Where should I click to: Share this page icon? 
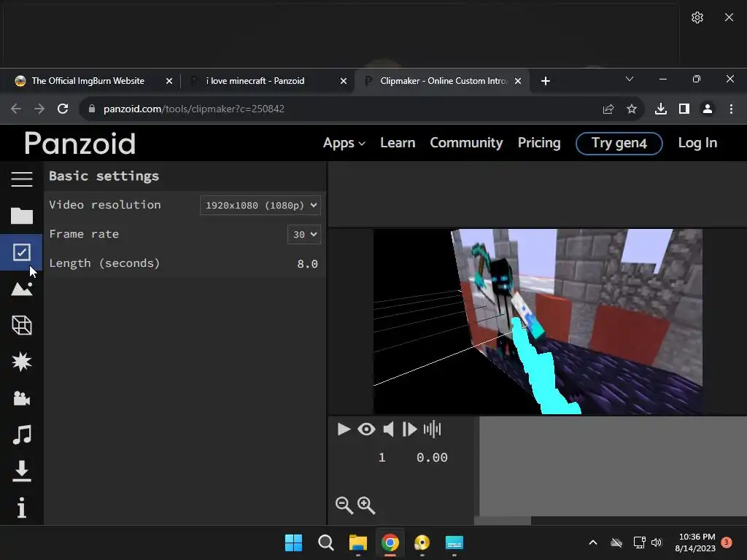[608, 109]
